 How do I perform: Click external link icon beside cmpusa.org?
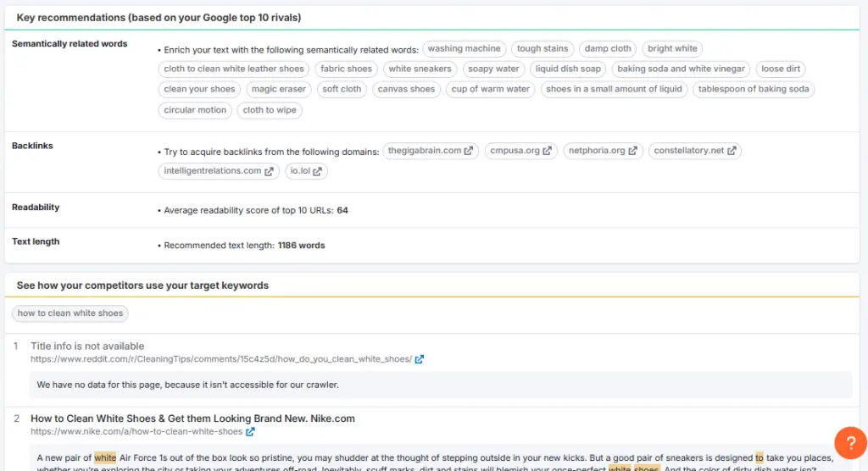tap(547, 151)
